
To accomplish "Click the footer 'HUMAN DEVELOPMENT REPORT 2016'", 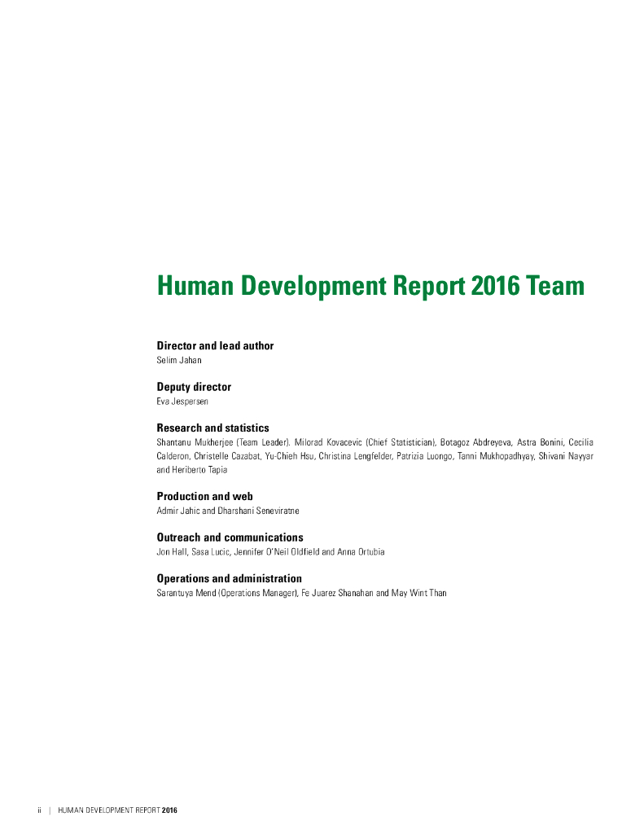I will tap(117, 810).
